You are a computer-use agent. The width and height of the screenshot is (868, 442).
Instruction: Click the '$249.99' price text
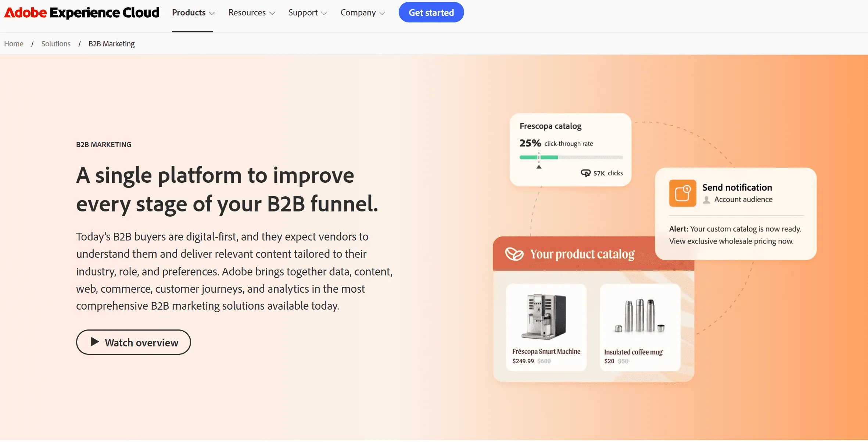point(523,361)
